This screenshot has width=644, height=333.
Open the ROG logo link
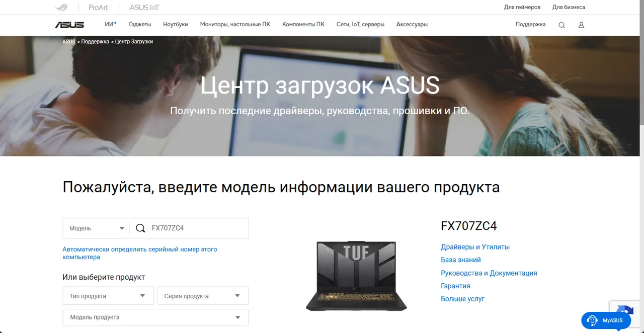click(61, 8)
